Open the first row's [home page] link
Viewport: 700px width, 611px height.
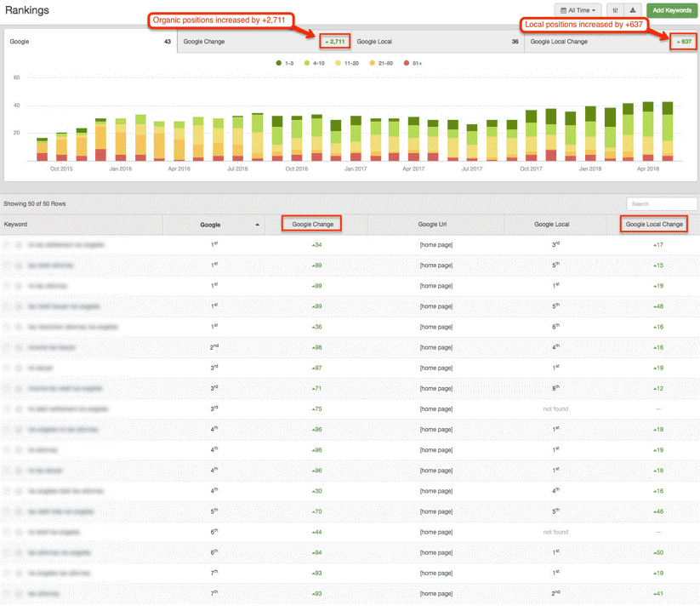435,245
